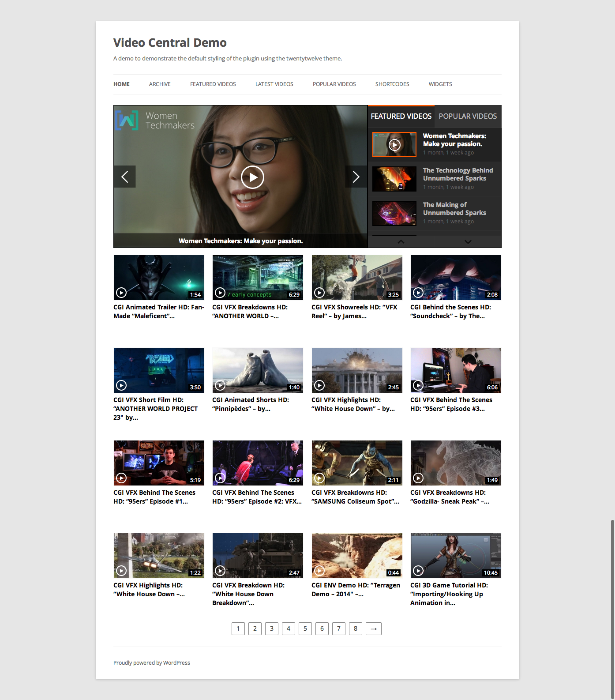Open Latest Videos menu item
This screenshot has width=615, height=700.
(274, 84)
